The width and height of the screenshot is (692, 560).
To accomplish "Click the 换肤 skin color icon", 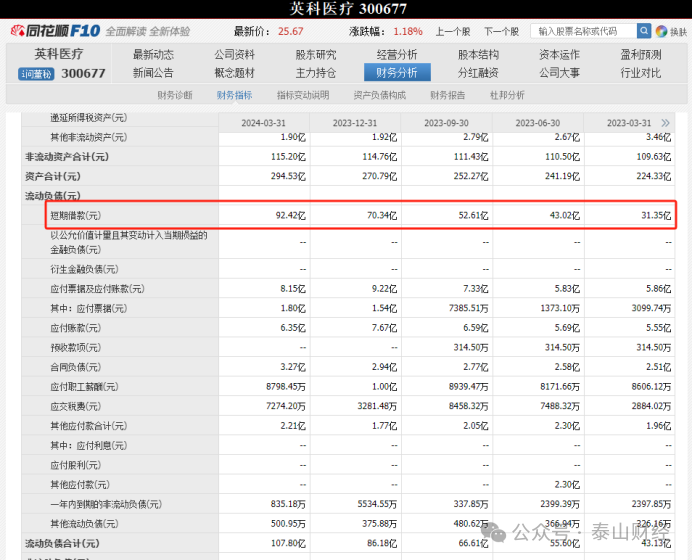I will [661, 31].
